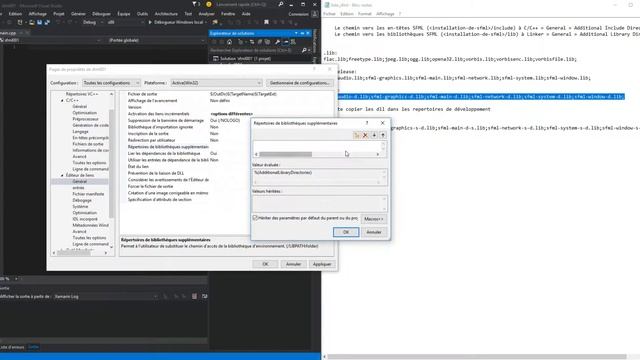Move the line down in the directories dialog

[374, 135]
